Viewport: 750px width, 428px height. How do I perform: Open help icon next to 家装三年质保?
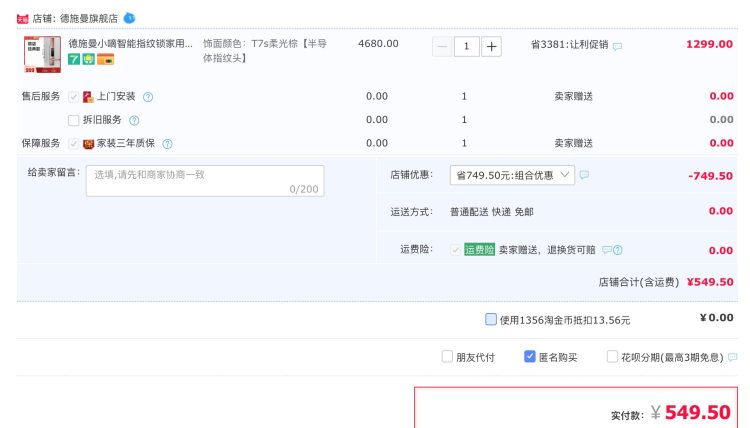pos(167,144)
